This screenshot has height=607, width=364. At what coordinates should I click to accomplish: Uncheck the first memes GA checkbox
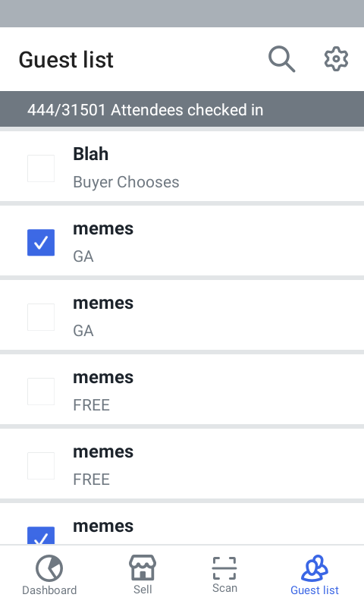[41, 243]
